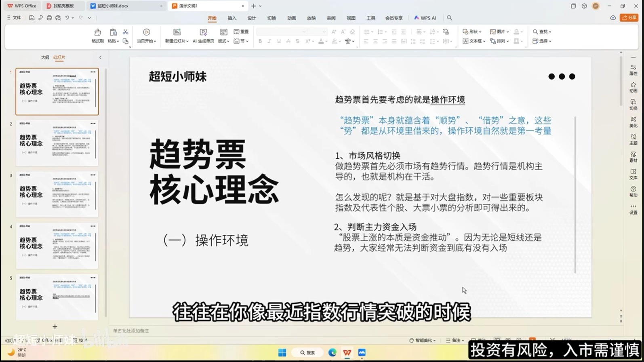Click the clear formatting eraser icon
The height and width of the screenshot is (362, 644).
click(x=352, y=32)
